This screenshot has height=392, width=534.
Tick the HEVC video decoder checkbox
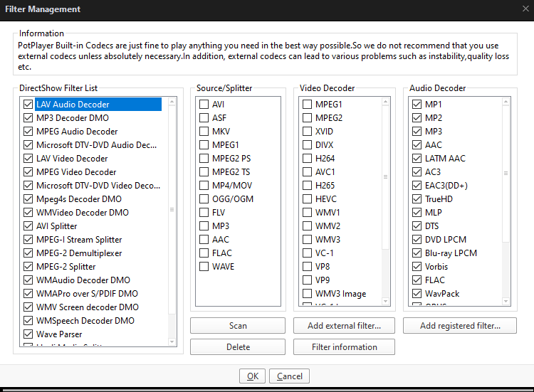[x=307, y=199]
